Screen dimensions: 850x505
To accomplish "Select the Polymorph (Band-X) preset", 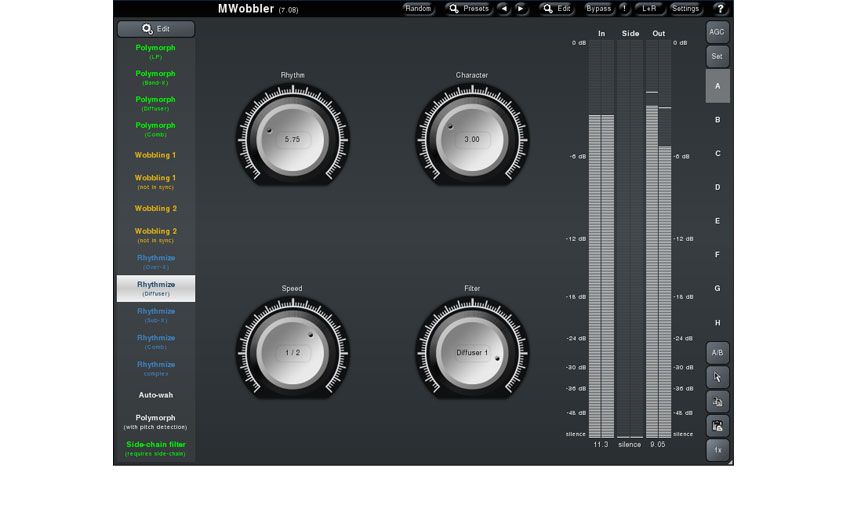I will [x=156, y=77].
